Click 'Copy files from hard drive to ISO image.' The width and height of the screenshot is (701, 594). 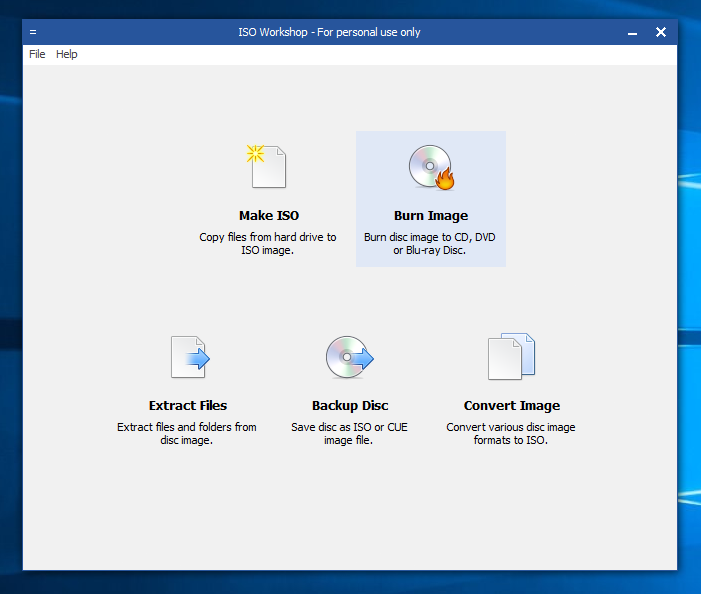click(x=268, y=244)
